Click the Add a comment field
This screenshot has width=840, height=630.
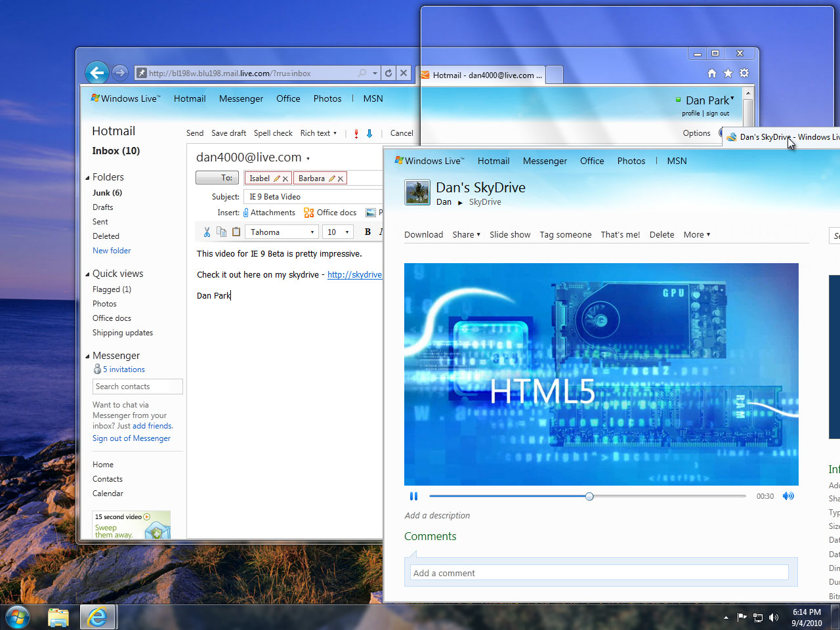coord(599,573)
